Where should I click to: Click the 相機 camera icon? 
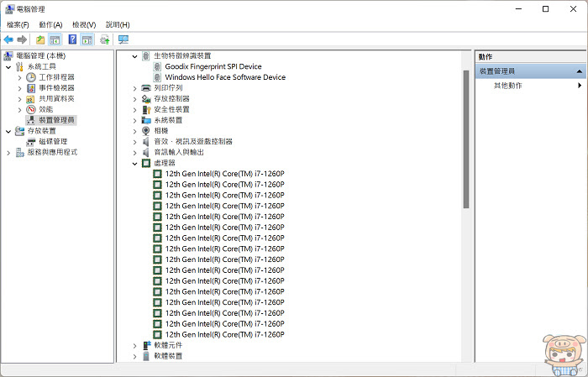click(x=146, y=131)
